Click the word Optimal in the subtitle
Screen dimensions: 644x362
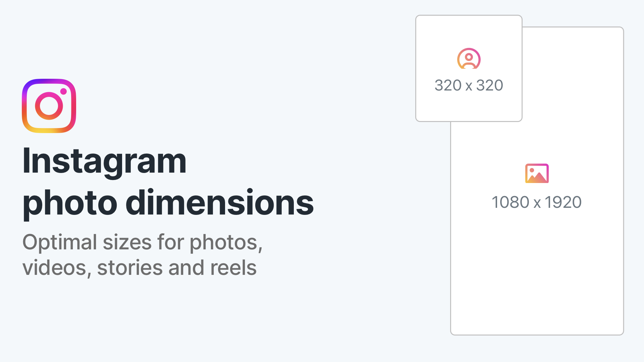pos(60,242)
